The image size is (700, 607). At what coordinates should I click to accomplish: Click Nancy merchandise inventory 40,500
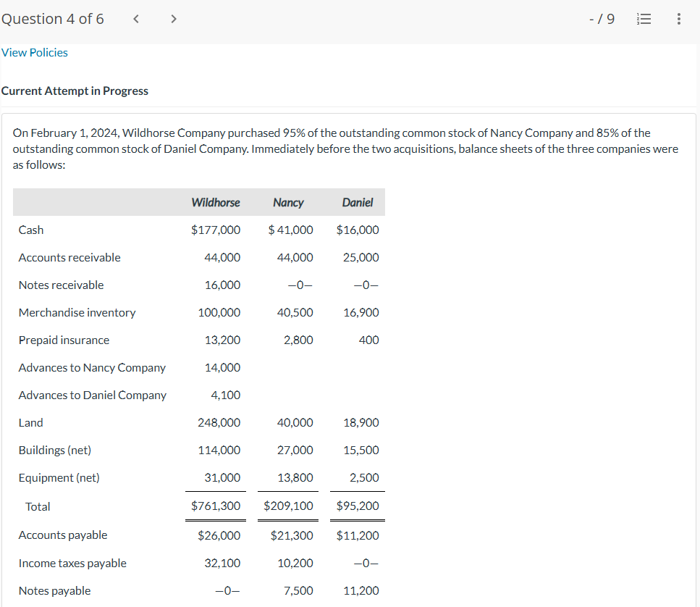(295, 313)
